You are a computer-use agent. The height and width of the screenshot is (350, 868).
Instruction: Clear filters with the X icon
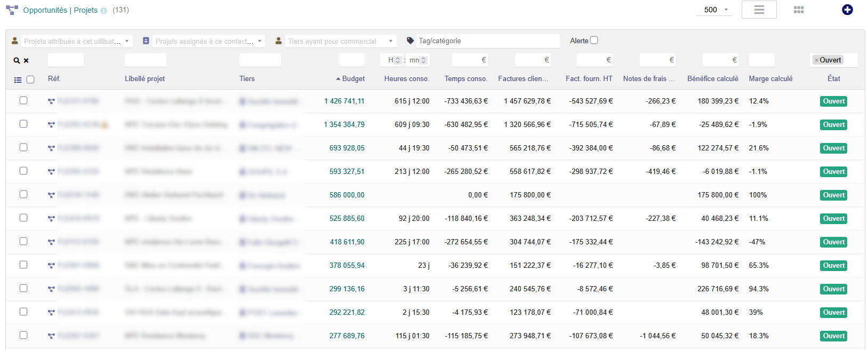26,61
